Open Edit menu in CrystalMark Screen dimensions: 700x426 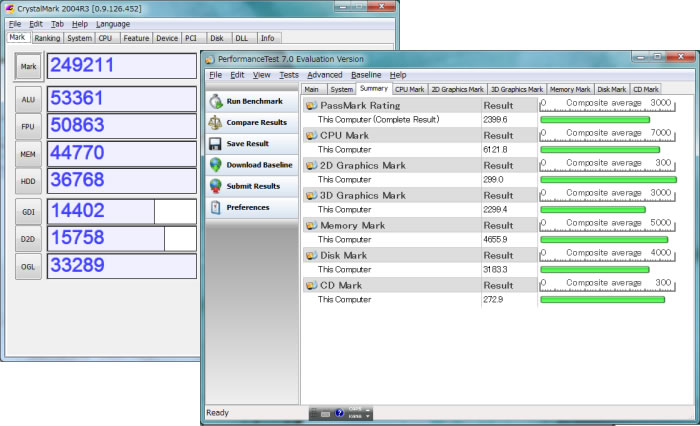(x=36, y=24)
